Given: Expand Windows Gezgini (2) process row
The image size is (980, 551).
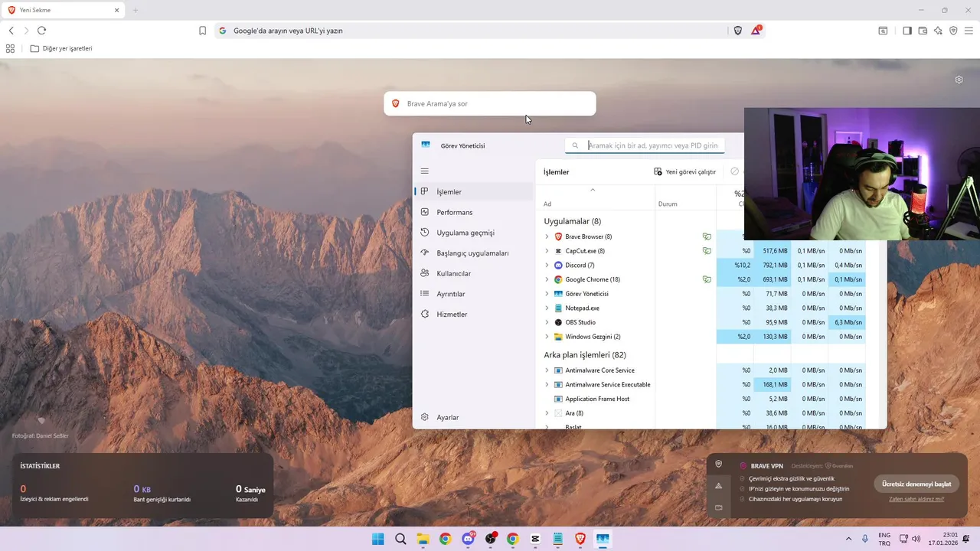Looking at the screenshot, I should tap(547, 337).
